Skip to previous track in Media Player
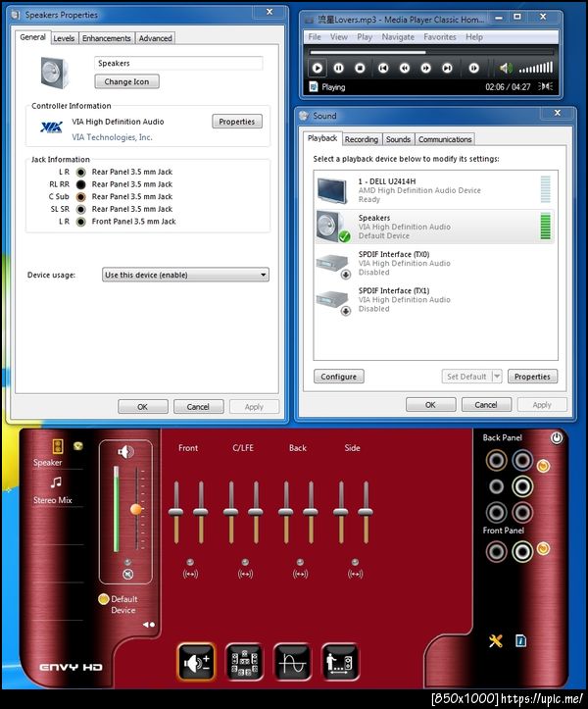The height and width of the screenshot is (709, 588). pyautogui.click(x=383, y=68)
